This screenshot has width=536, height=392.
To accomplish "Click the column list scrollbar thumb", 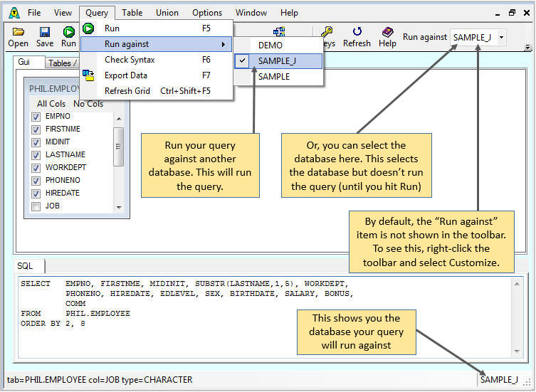I will pos(119,147).
